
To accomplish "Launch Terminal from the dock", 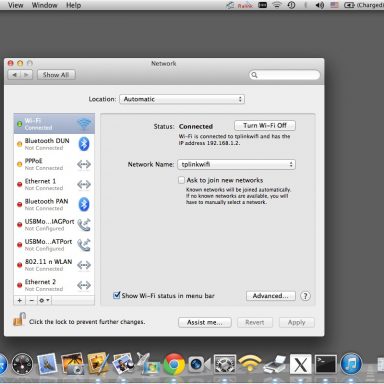I will pyautogui.click(x=325, y=364).
